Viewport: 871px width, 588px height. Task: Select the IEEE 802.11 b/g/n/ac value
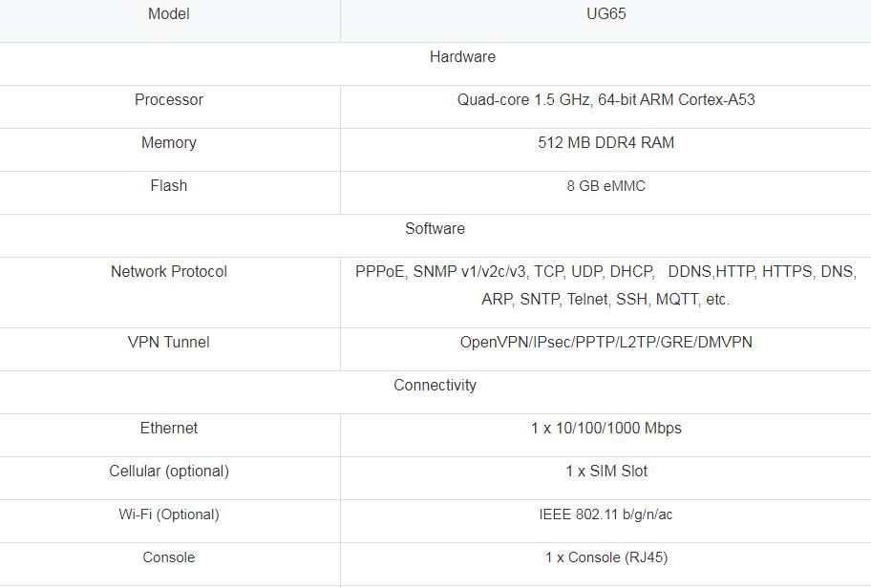(606, 514)
